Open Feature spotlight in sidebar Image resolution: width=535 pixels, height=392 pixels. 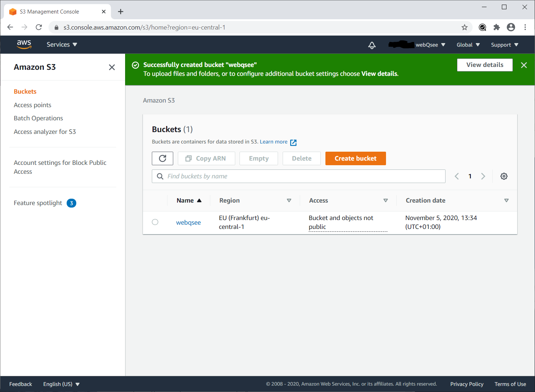pyautogui.click(x=38, y=203)
